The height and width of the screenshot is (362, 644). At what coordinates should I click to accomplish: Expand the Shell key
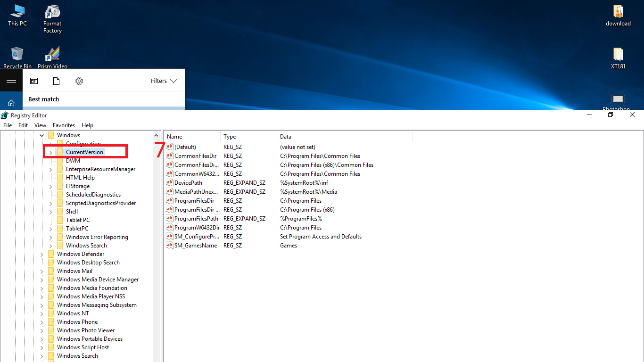[51, 212]
